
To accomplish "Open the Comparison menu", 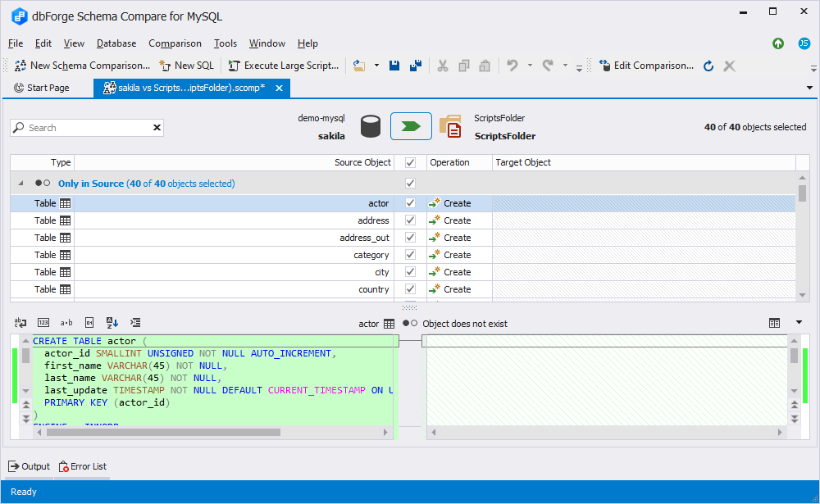I will 175,43.
